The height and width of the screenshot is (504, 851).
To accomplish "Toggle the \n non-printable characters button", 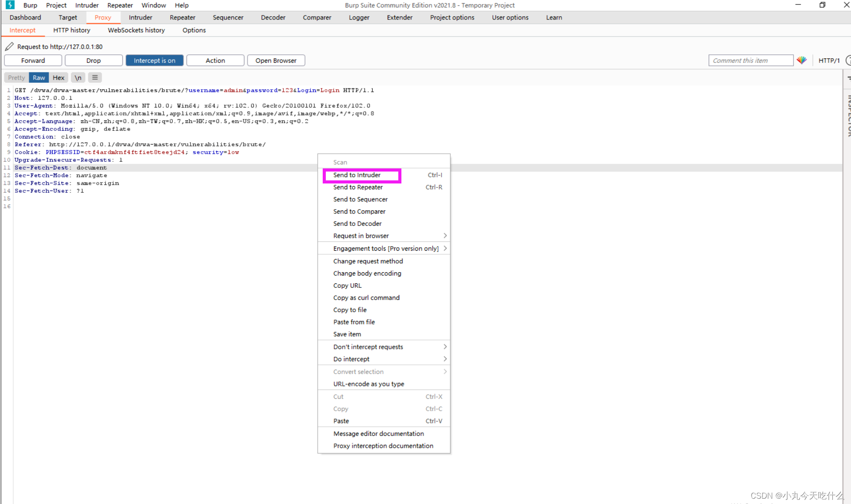I will click(78, 78).
